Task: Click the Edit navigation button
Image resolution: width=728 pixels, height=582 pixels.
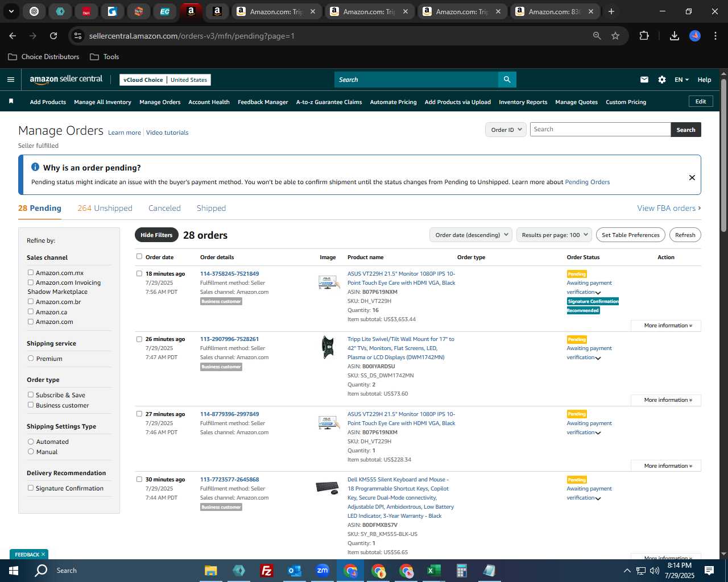Action: [701, 101]
